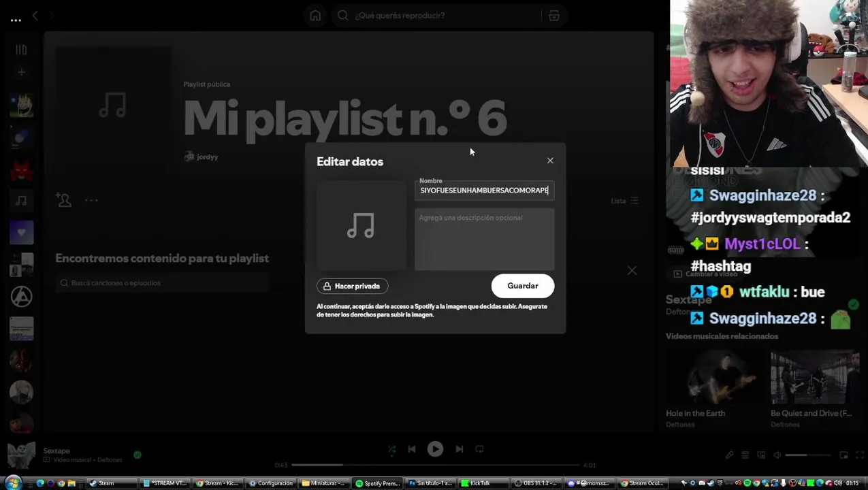Go back with the navigation arrow

coord(35,16)
